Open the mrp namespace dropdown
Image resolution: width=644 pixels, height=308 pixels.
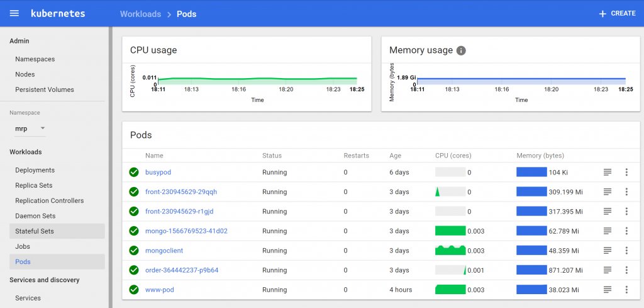30,128
